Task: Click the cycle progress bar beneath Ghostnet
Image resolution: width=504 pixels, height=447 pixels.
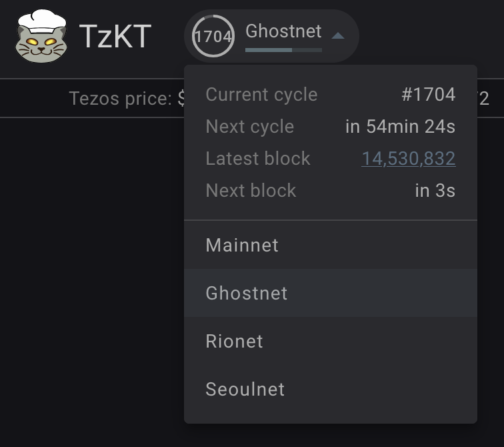Action: [283, 49]
